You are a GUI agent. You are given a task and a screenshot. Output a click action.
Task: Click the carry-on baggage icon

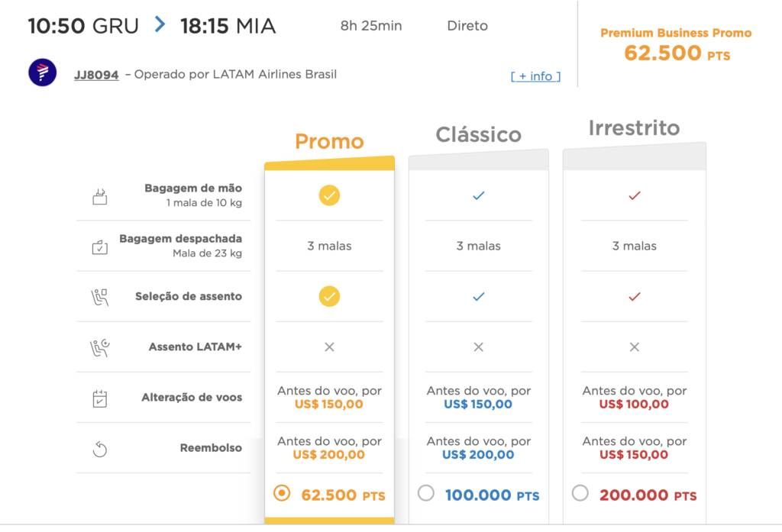100,196
